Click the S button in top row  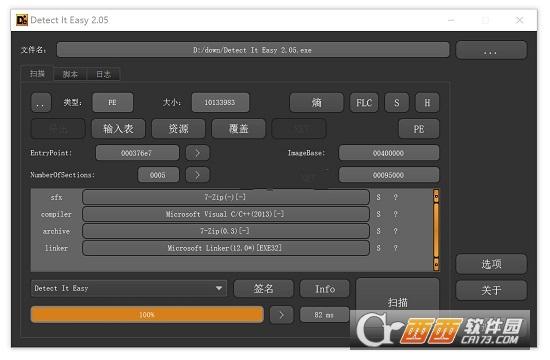coord(397,103)
